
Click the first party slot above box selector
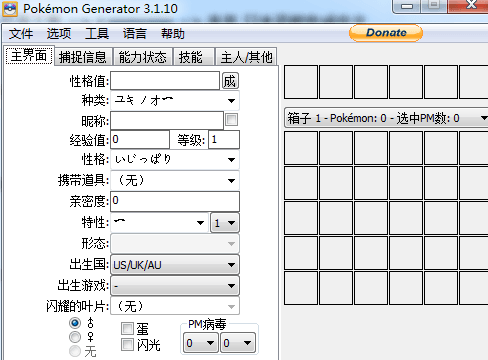click(301, 82)
